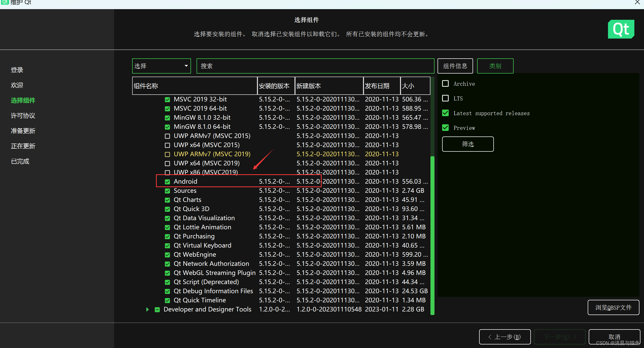Screen dimensions: 644x348
Task: Switch to the 类别 tab
Action: click(495, 66)
